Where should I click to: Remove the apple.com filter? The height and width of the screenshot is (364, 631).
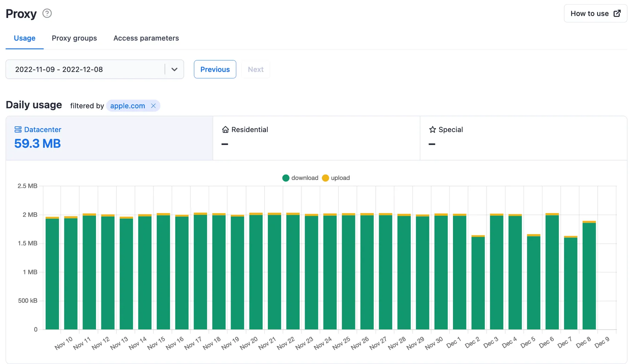tap(153, 106)
